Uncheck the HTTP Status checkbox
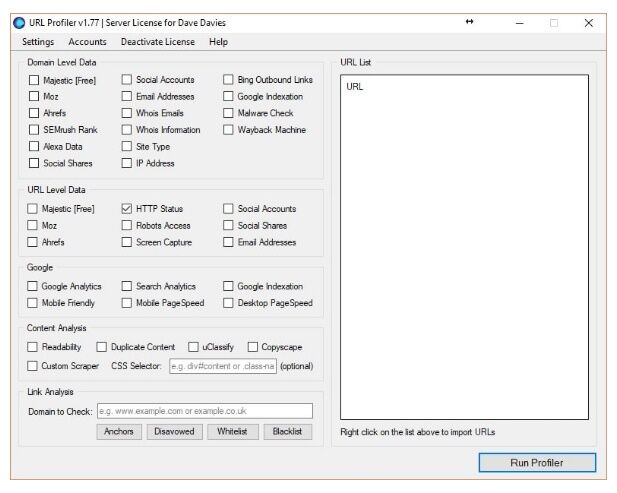This screenshot has width=617, height=493. coord(126,209)
